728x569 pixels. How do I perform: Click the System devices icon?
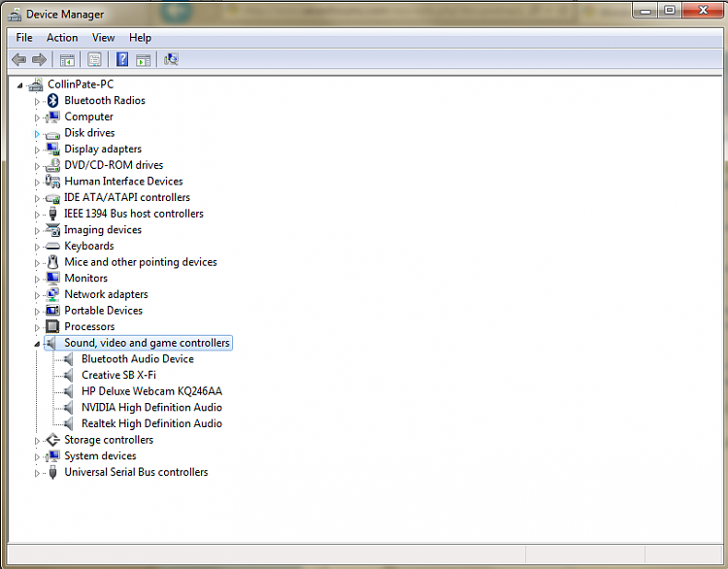(53, 456)
